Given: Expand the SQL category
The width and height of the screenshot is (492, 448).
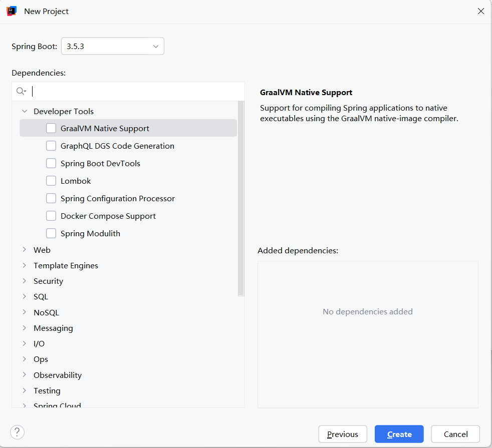Looking at the screenshot, I should (25, 296).
